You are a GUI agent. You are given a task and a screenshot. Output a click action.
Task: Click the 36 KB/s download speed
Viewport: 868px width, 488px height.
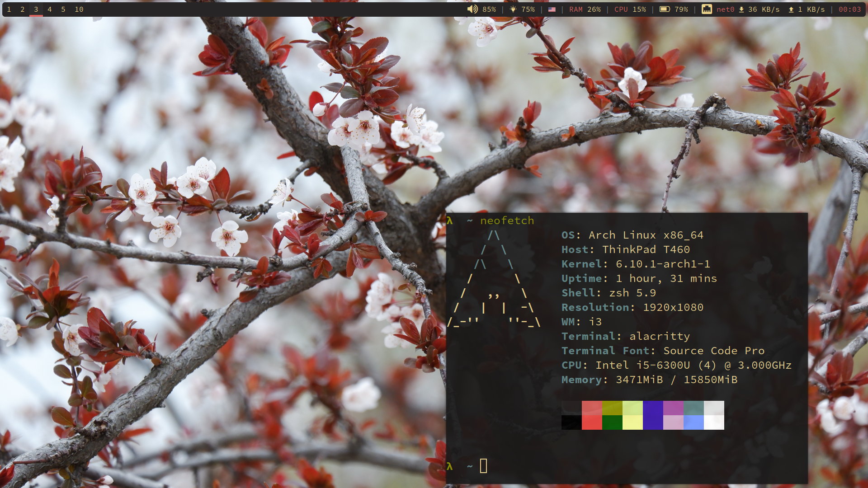pyautogui.click(x=764, y=9)
